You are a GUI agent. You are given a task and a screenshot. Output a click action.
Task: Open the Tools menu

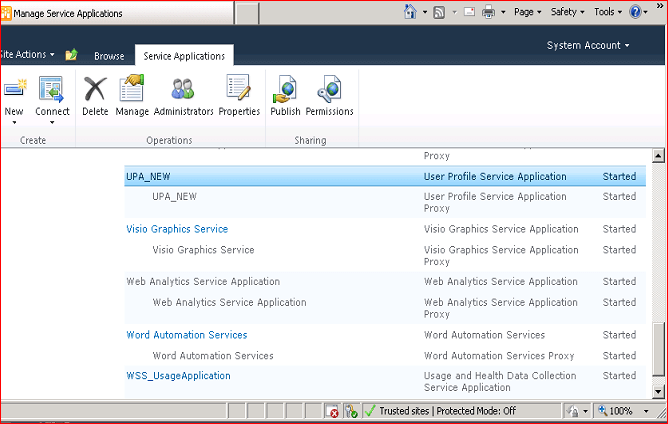coord(608,12)
